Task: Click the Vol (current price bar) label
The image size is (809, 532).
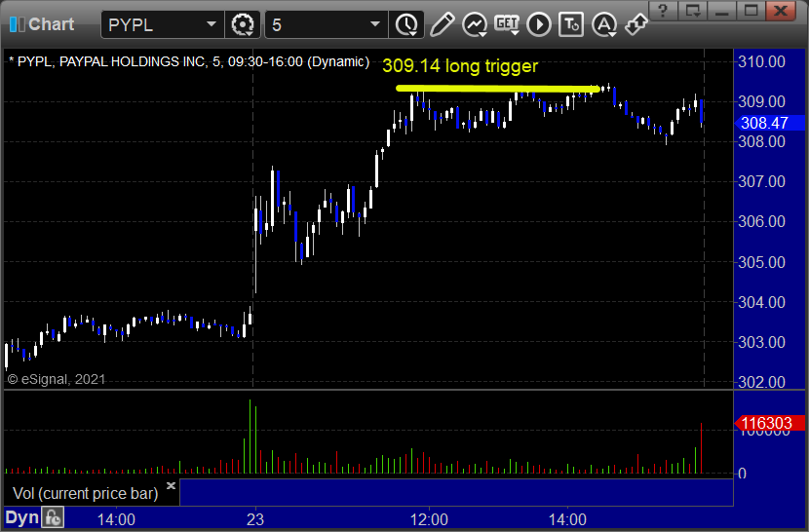Action: 86,493
